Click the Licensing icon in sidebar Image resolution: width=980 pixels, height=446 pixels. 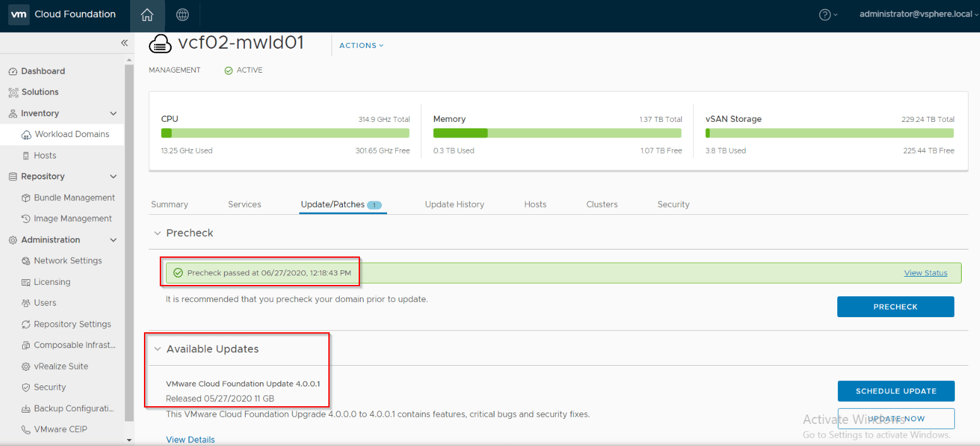[27, 282]
